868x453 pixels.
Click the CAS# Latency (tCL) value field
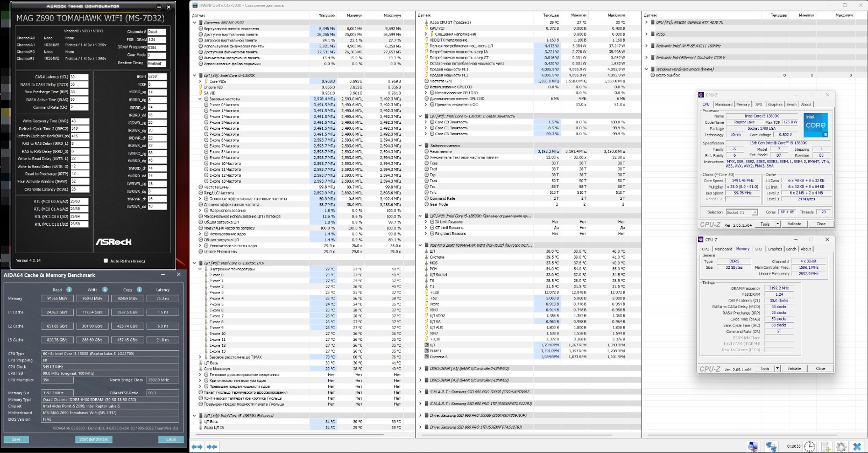79,77
